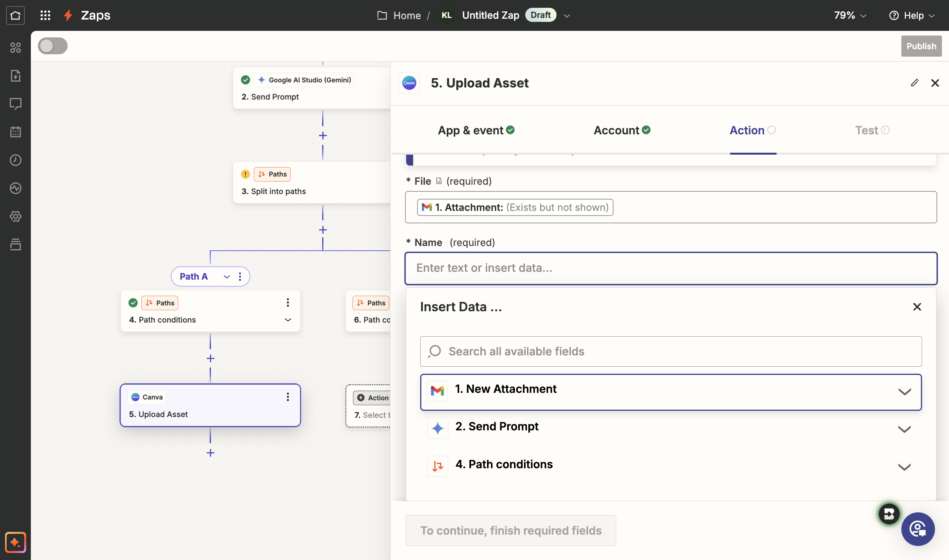Open the Zap file sidebar icon
949x560 pixels.
point(15,76)
